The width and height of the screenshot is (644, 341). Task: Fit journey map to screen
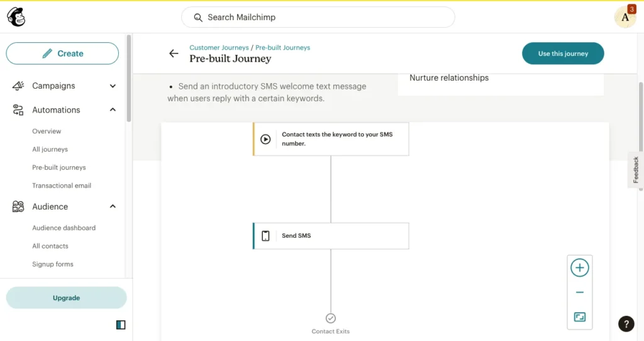579,316
